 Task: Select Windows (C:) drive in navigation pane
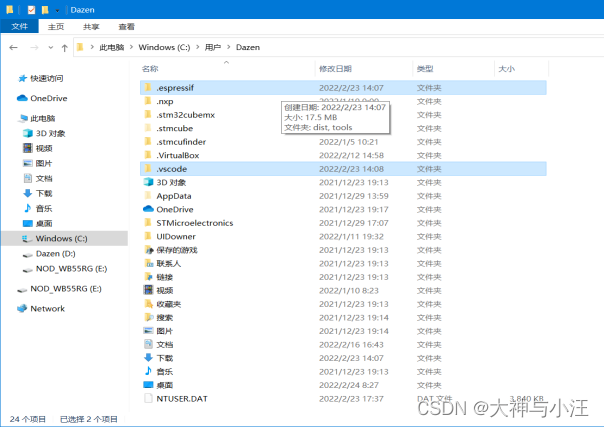[65, 238]
